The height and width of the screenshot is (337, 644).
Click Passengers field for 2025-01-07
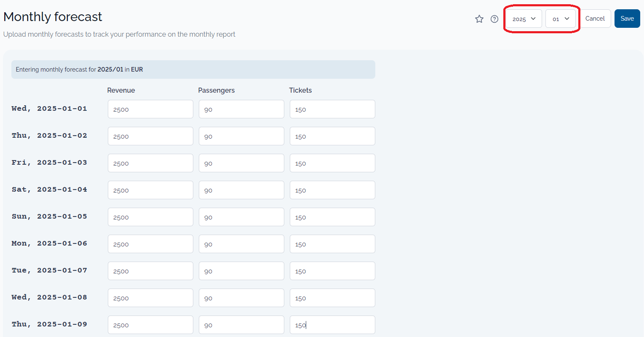tap(241, 271)
